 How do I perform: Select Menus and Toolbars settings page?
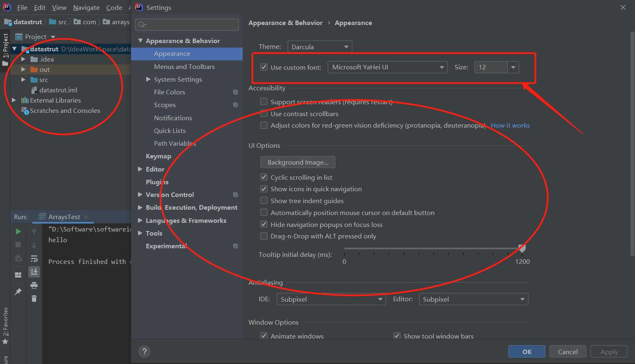click(x=184, y=66)
